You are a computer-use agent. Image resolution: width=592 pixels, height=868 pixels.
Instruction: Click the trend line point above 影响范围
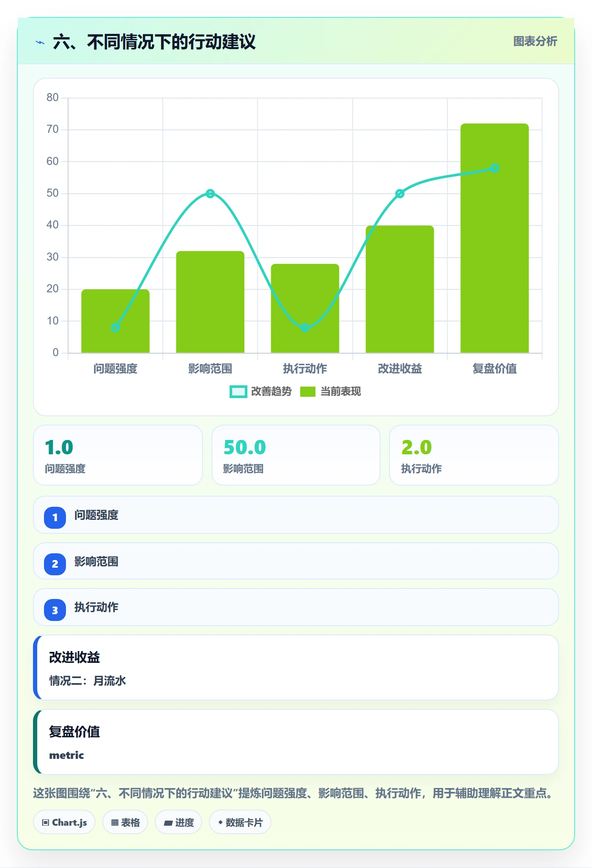(x=210, y=194)
